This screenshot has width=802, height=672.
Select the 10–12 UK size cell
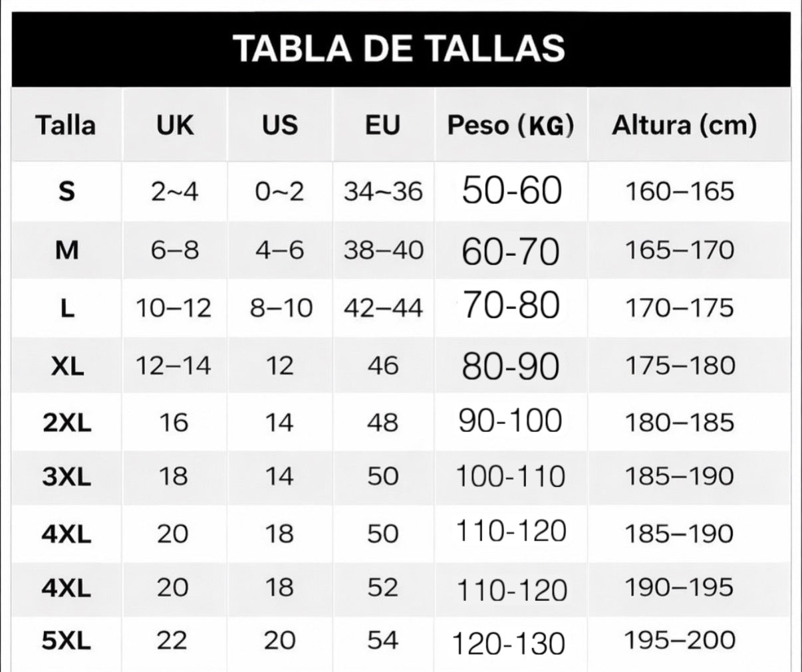[x=174, y=308]
